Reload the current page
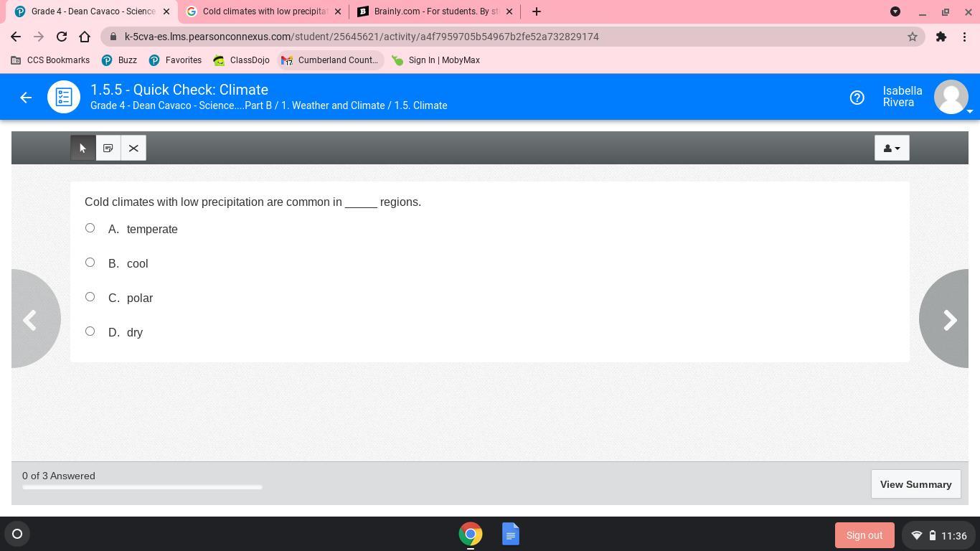The image size is (980, 551). (x=62, y=37)
